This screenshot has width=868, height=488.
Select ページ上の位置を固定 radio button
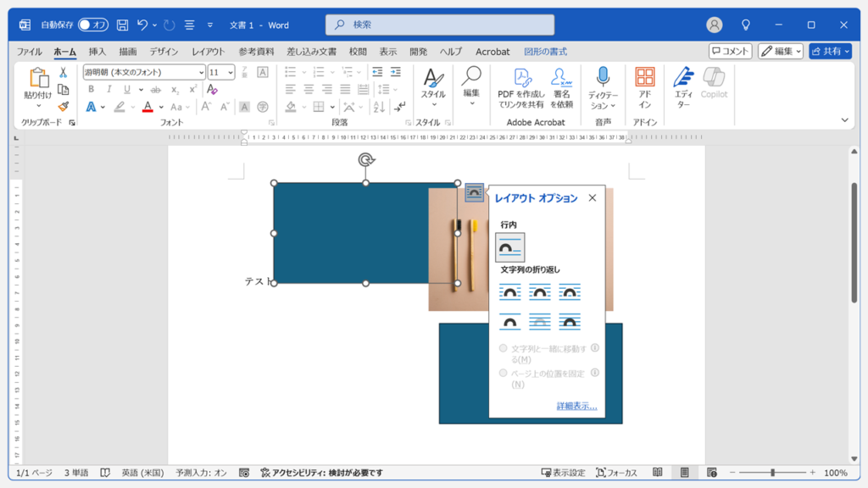(x=504, y=373)
